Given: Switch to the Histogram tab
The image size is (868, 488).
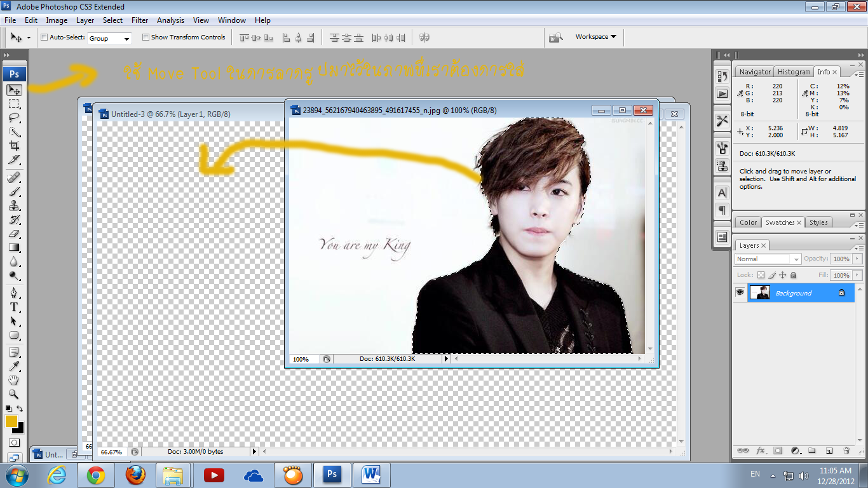Looking at the screenshot, I should point(794,72).
